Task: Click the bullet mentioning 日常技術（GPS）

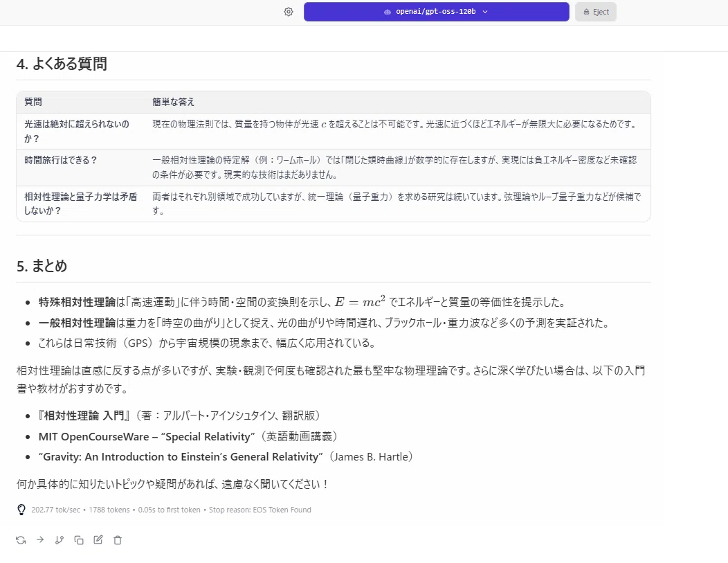Action: [207, 343]
